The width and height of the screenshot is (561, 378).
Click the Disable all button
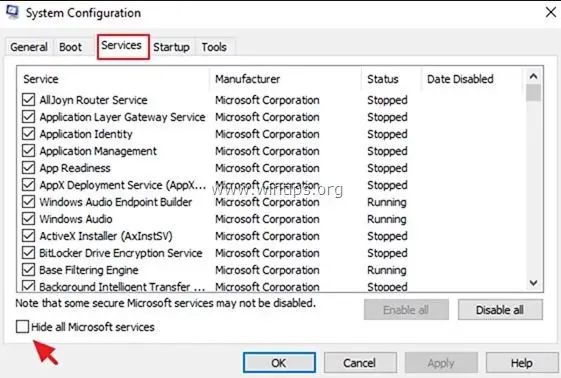[x=500, y=310]
